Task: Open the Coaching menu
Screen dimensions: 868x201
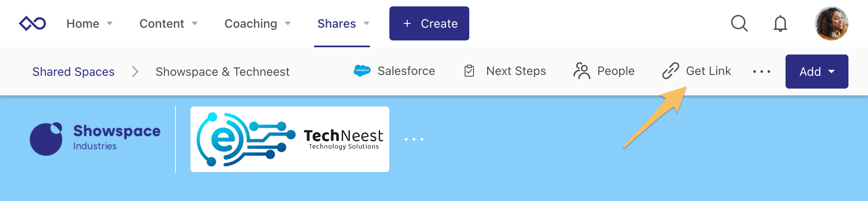Action: 251,23
